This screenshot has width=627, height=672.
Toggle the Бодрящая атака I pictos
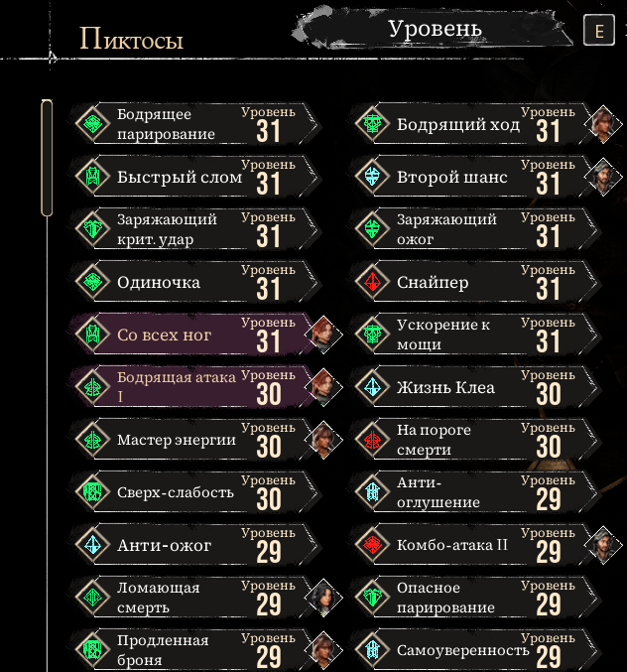[194, 387]
